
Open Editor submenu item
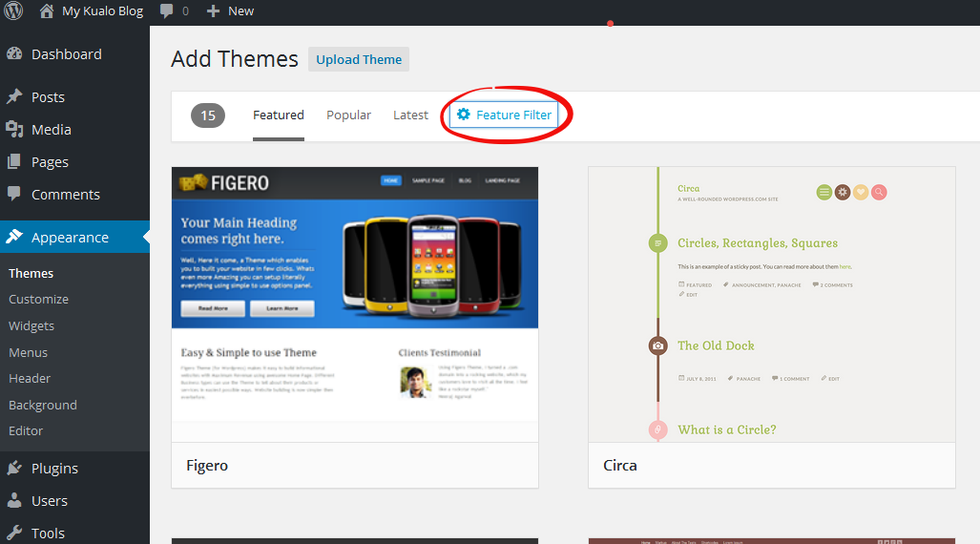(26, 431)
